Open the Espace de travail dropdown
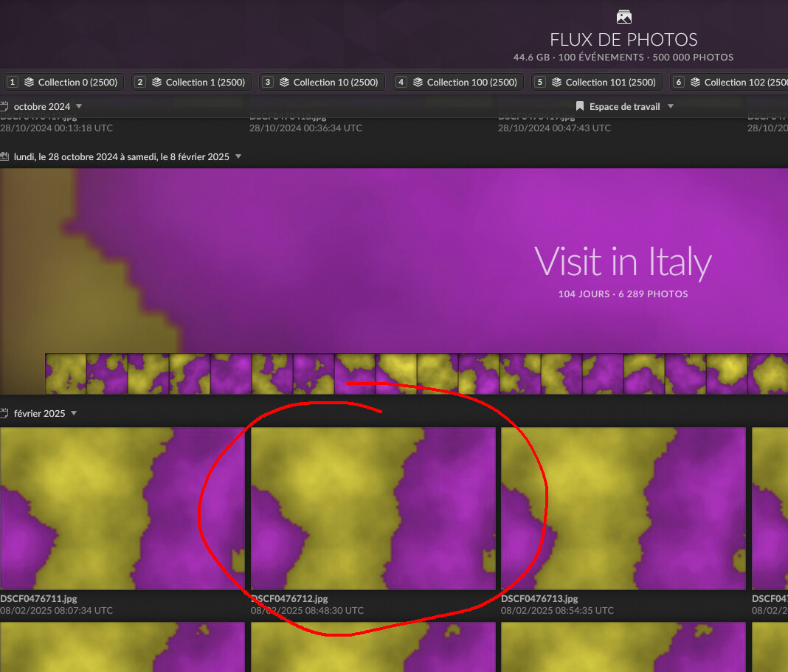The height and width of the screenshot is (672, 788). (670, 106)
